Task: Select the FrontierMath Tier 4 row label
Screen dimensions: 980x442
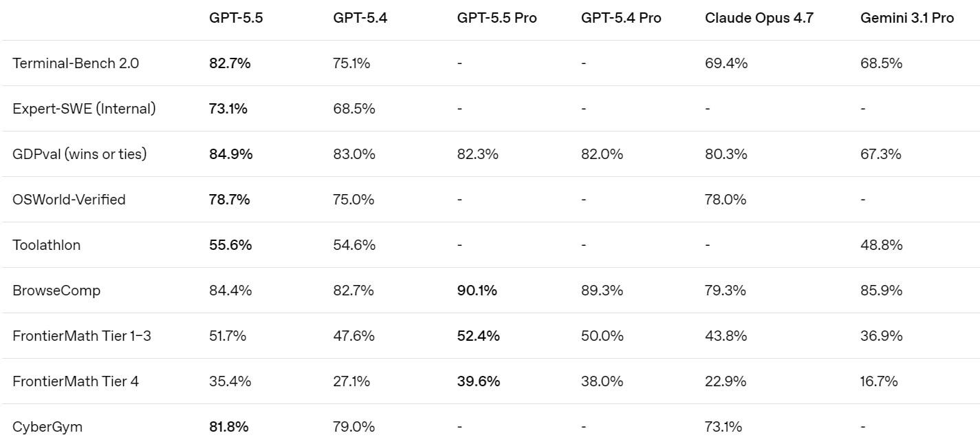Action: (76, 381)
